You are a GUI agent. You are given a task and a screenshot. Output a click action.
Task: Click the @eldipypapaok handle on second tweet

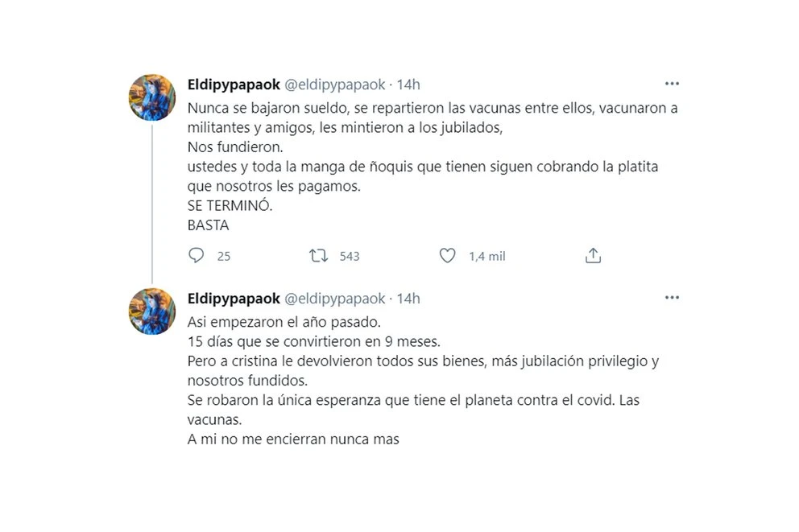click(x=334, y=299)
